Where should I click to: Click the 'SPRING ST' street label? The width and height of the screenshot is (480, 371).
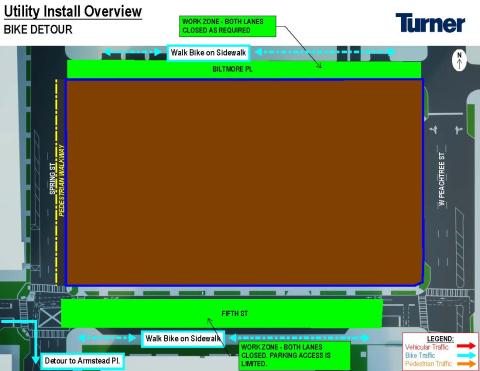click(x=53, y=179)
